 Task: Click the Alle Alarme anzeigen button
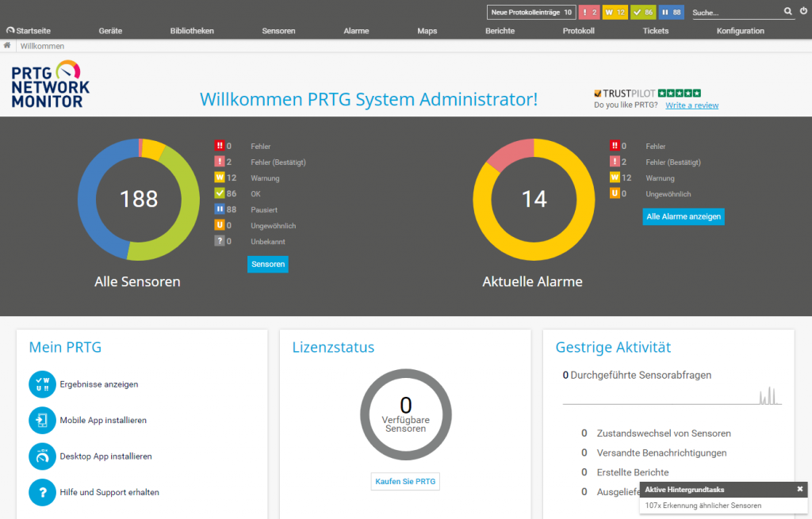(683, 216)
